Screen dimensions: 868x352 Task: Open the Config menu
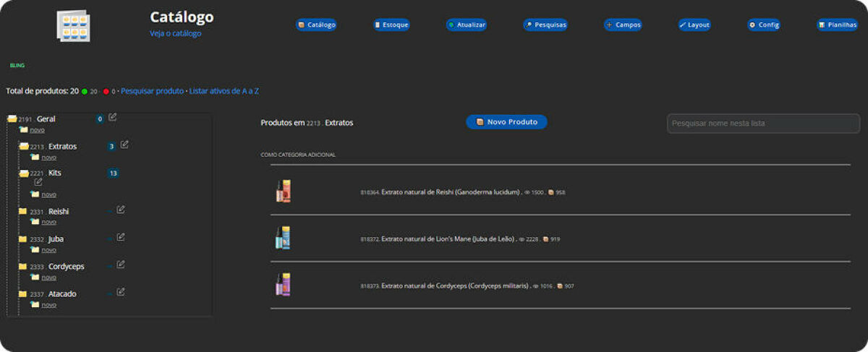point(764,25)
